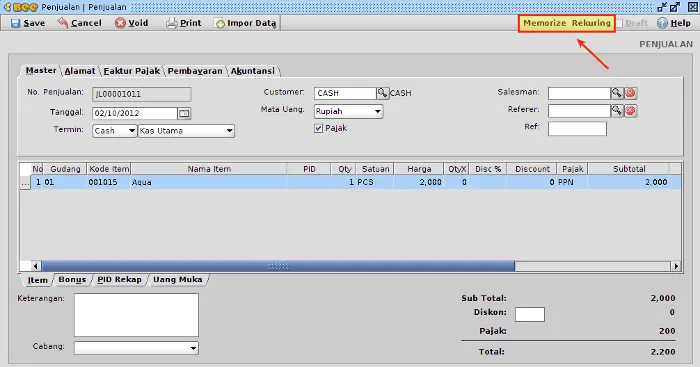Image resolution: width=700 pixels, height=367 pixels.
Task: Click the Keterangan text area
Action: coord(136,315)
